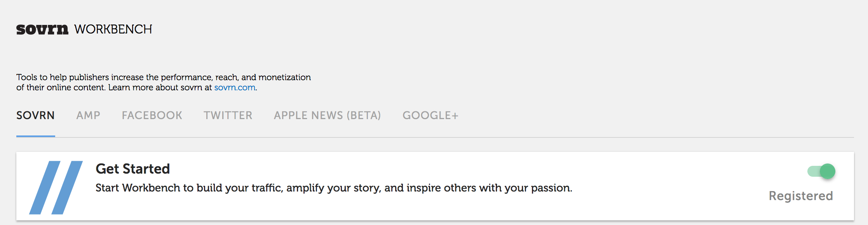Toggle off the Get Started switch
Screen dimensions: 868x225
pyautogui.click(x=821, y=171)
